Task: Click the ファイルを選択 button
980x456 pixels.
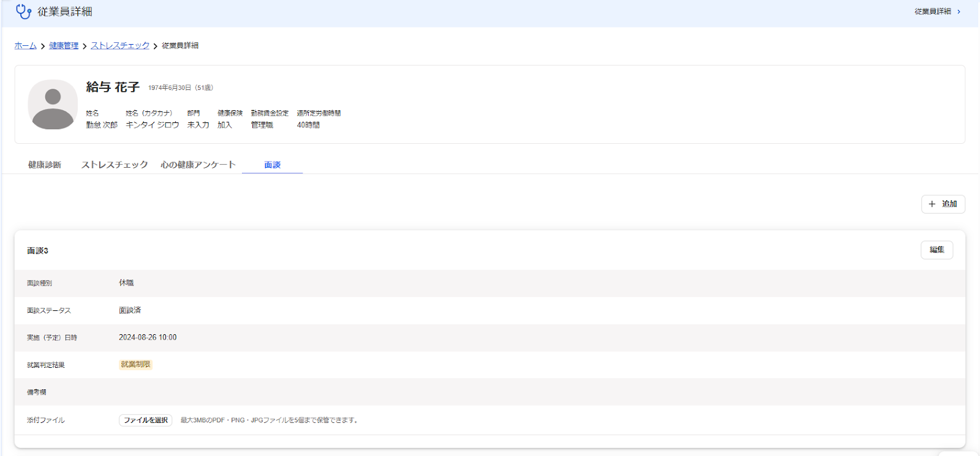Action: (146, 420)
